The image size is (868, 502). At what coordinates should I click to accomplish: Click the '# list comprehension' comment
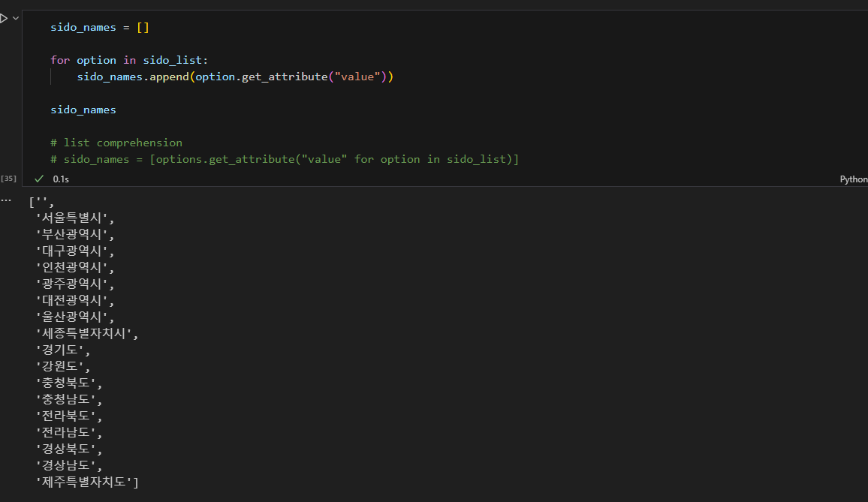point(116,143)
